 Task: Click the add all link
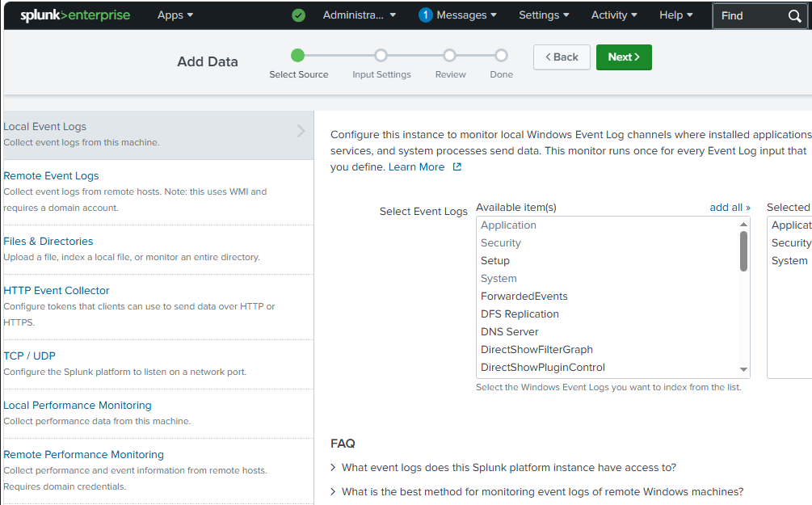(x=730, y=207)
